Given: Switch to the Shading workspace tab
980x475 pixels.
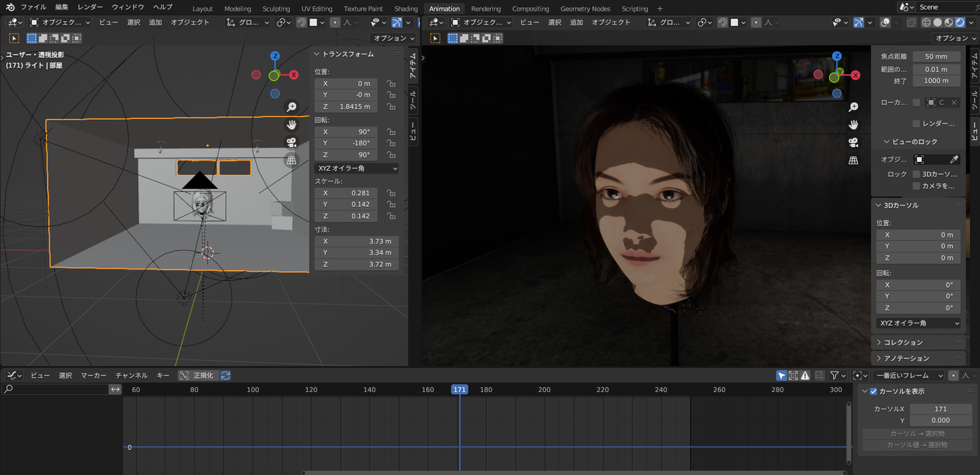Looking at the screenshot, I should click(406, 9).
